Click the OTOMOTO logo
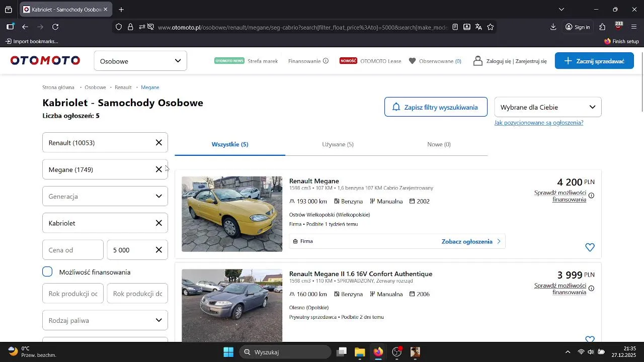Image resolution: width=644 pixels, height=362 pixels. click(45, 61)
